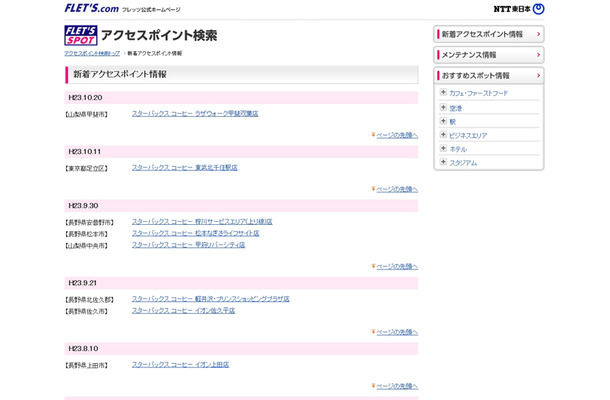Click ページの先頭へ under the H23.8.10 section

(x=397, y=386)
